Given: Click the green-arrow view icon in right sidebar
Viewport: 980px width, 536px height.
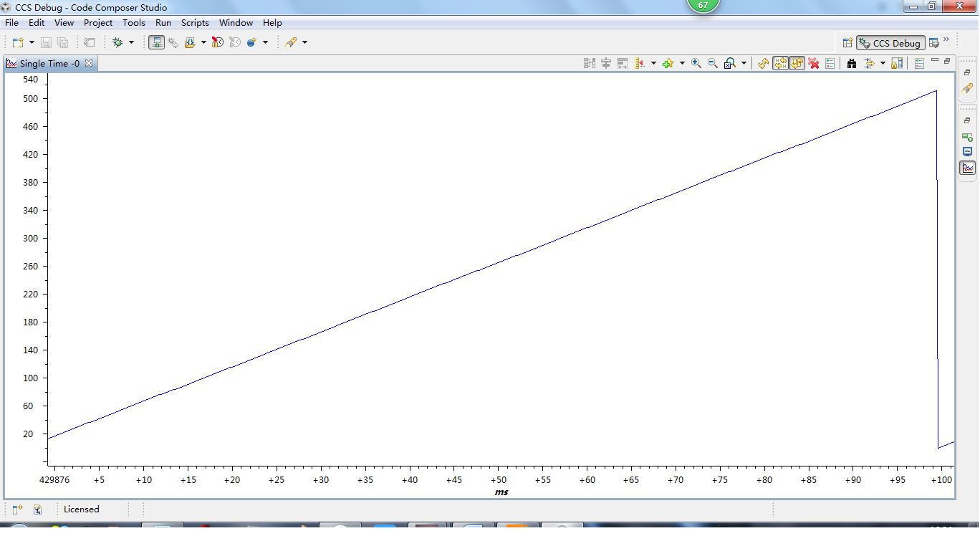Looking at the screenshot, I should (968, 137).
